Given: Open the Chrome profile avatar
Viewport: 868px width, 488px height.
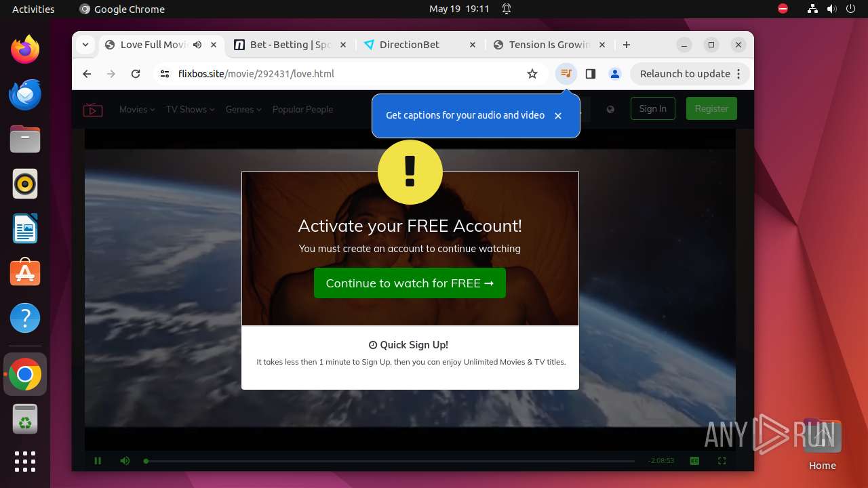Looking at the screenshot, I should coord(615,74).
